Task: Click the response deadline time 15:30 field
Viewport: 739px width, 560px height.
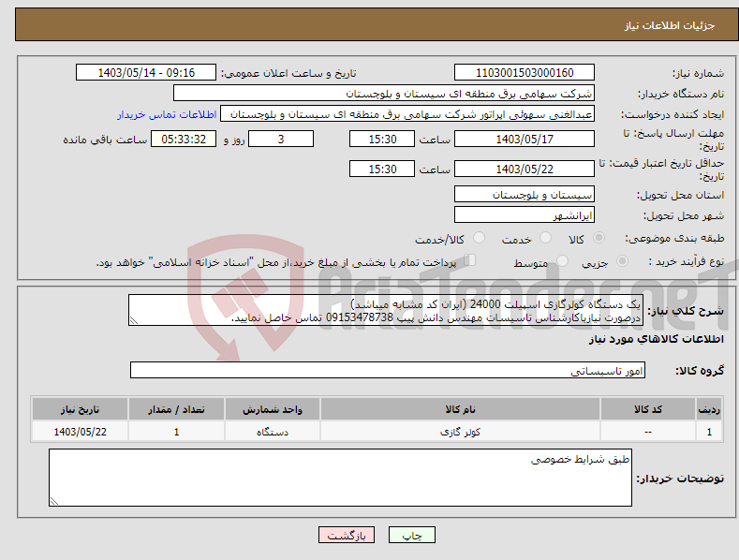Action: pos(382,139)
